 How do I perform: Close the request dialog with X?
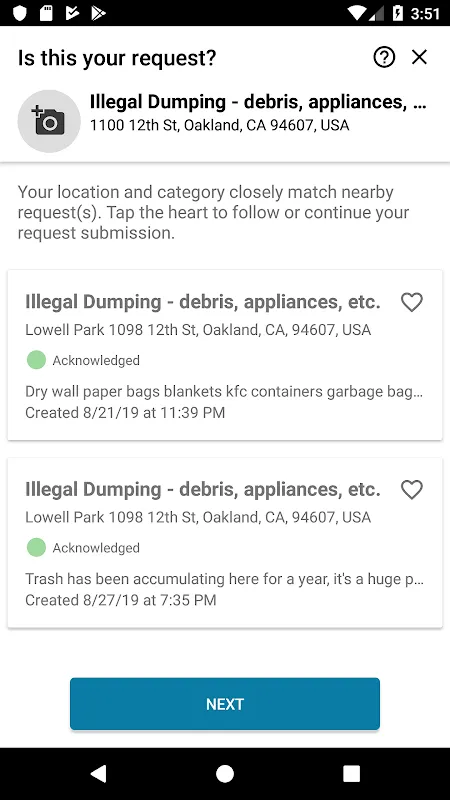coord(419,57)
